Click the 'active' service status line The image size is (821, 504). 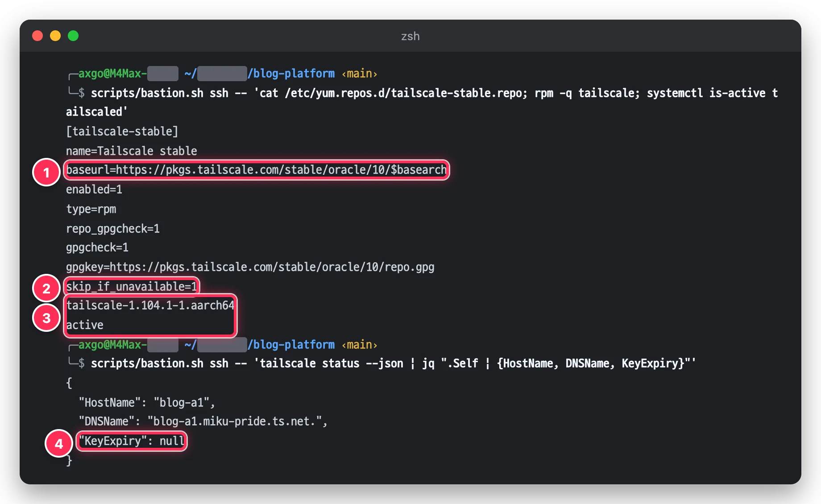point(85,325)
